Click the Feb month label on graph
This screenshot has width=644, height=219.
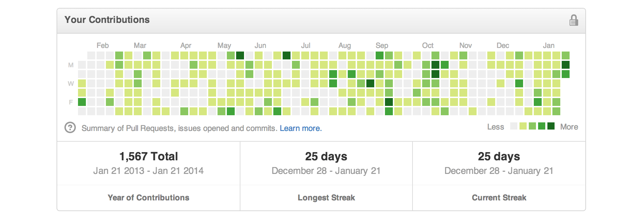point(102,45)
